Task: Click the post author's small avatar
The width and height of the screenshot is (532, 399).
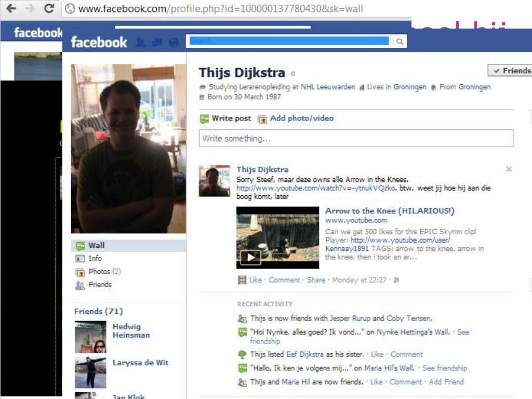Action: point(214,181)
